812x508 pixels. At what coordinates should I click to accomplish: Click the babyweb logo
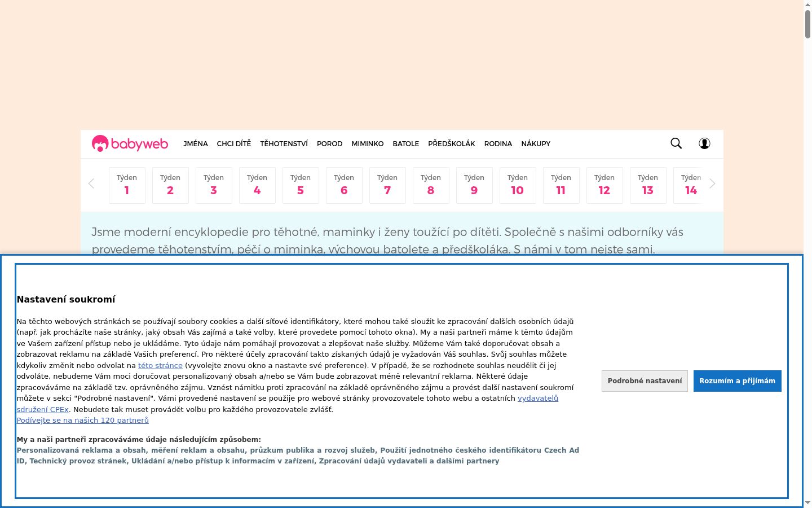130,143
